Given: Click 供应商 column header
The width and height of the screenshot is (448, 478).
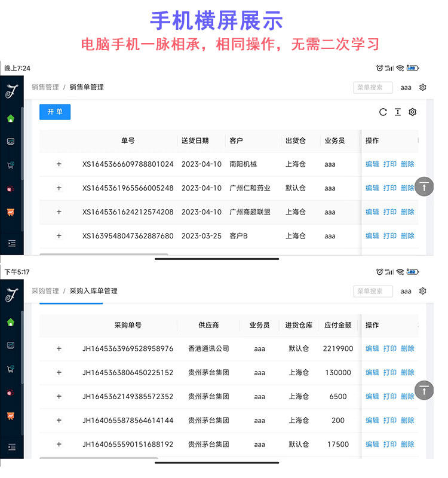Looking at the screenshot, I should (208, 325).
